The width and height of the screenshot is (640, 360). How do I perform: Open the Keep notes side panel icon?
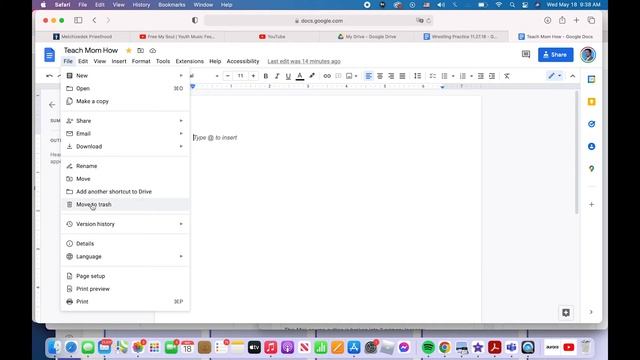click(x=591, y=102)
